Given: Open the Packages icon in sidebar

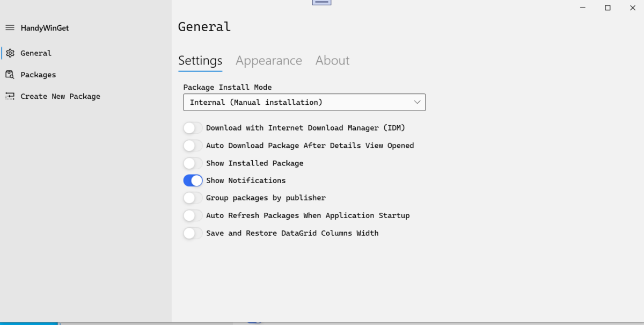Looking at the screenshot, I should pyautogui.click(x=10, y=75).
